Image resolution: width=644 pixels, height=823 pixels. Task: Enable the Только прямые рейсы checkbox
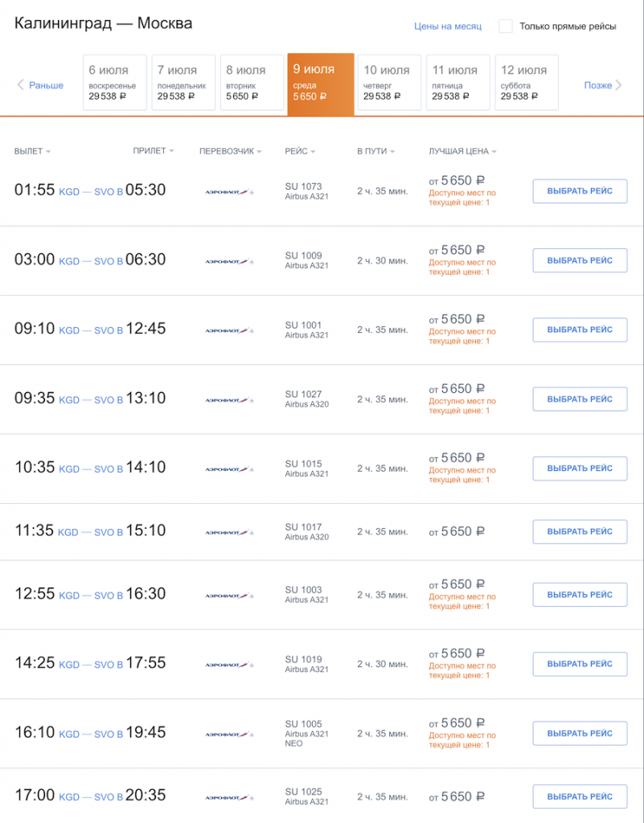pos(506,27)
